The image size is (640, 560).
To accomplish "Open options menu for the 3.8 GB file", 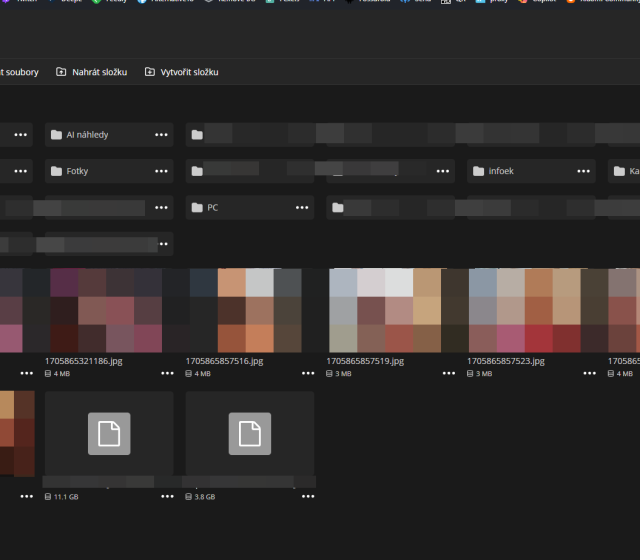I will [307, 496].
